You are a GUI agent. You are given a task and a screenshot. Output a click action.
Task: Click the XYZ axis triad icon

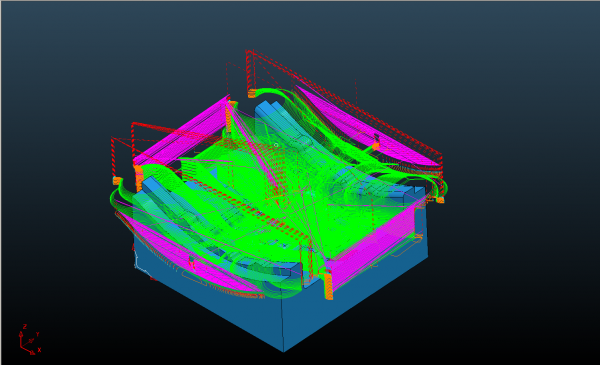pyautogui.click(x=30, y=340)
